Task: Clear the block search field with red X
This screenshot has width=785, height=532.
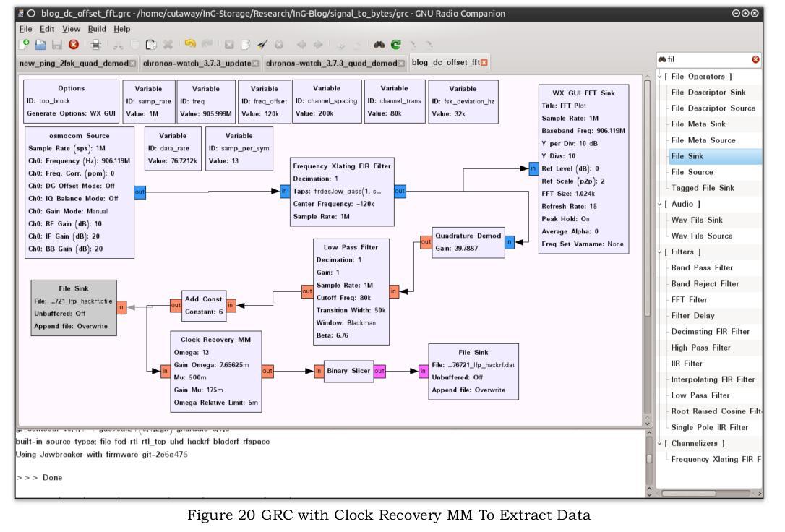Action: pos(755,59)
